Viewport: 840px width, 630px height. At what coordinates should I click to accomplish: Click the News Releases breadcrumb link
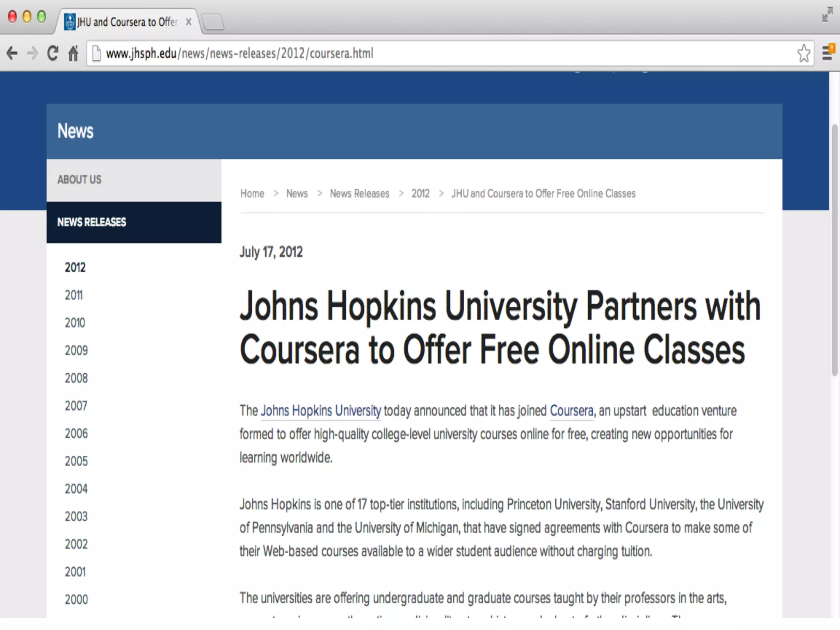click(x=359, y=194)
